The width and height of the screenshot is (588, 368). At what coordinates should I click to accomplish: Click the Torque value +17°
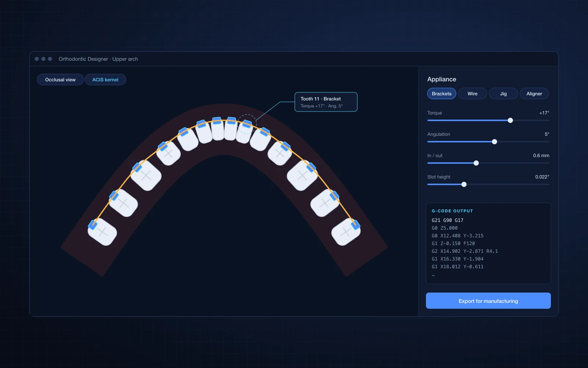tap(544, 113)
